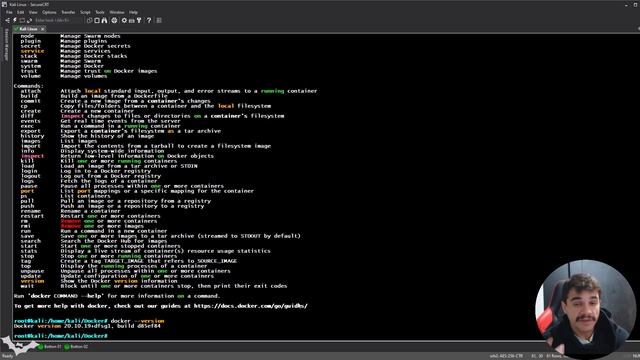Viewport: 640px width, 360px height.
Task: Click the 'attach' command row
Action: [x=169, y=91]
